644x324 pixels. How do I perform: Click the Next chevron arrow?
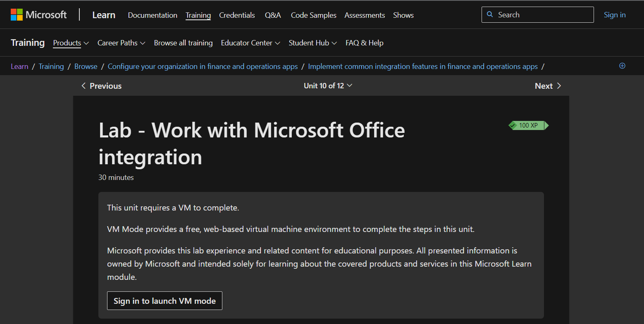pyautogui.click(x=559, y=86)
